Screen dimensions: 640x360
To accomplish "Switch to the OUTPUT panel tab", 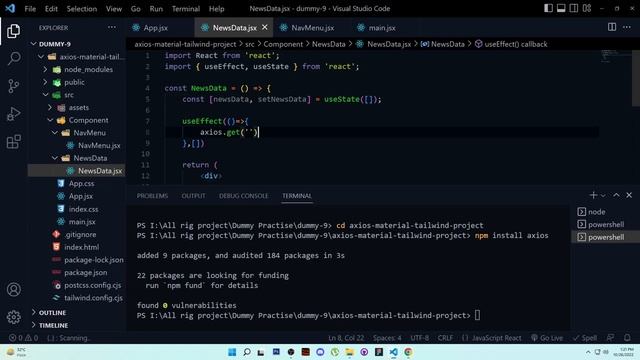I will point(193,196).
